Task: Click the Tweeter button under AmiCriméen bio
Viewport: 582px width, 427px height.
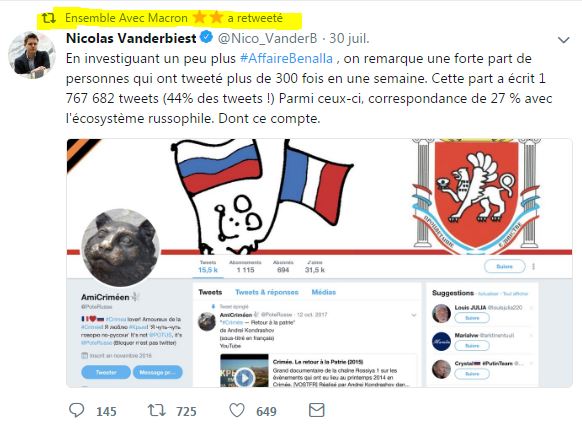Action: click(x=106, y=372)
